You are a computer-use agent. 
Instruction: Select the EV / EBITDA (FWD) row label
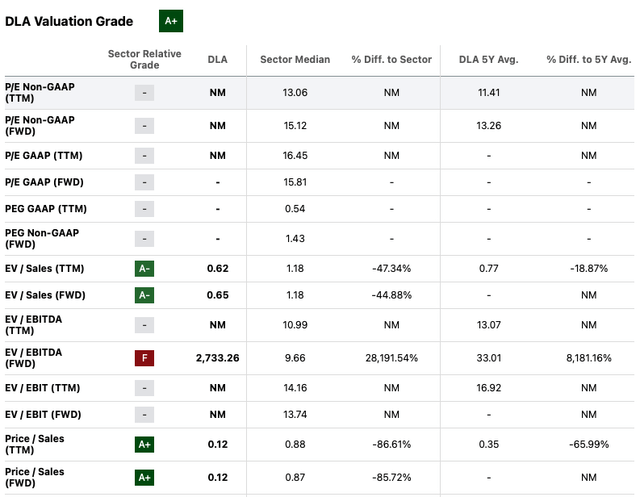[x=33, y=358]
